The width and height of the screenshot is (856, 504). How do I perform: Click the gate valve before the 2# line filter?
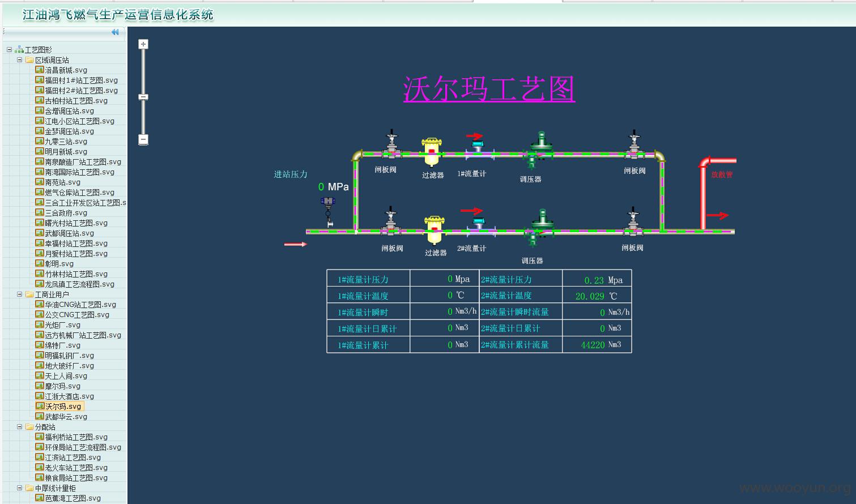click(391, 221)
